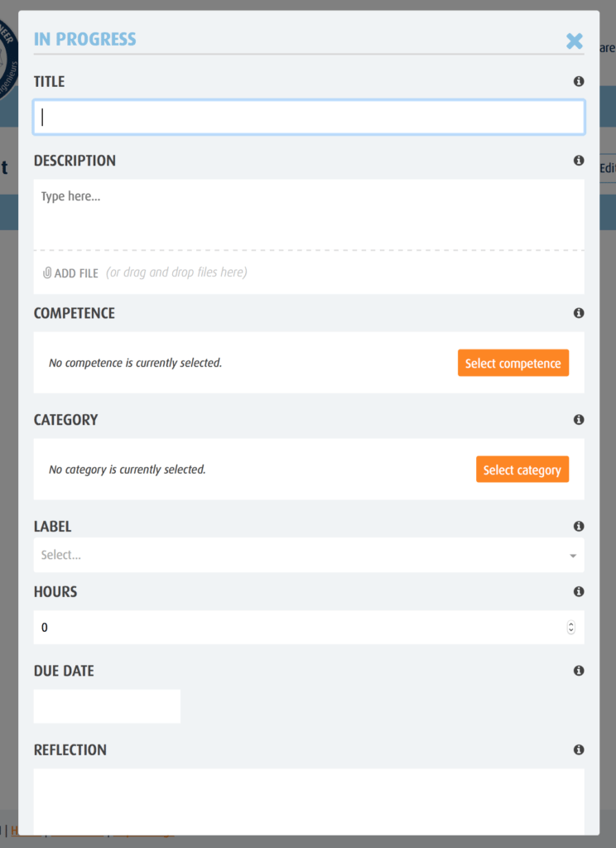The width and height of the screenshot is (616, 848).
Task: Click the Due Date field
Action: tap(106, 706)
